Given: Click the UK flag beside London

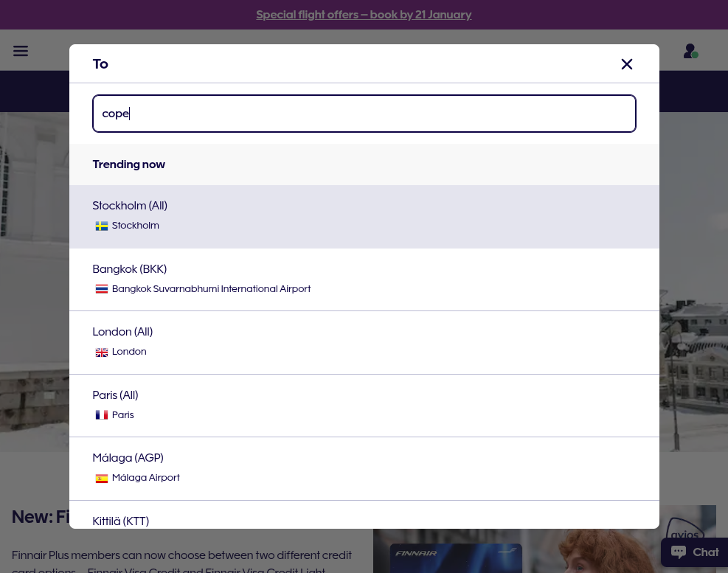Looking at the screenshot, I should pos(102,353).
